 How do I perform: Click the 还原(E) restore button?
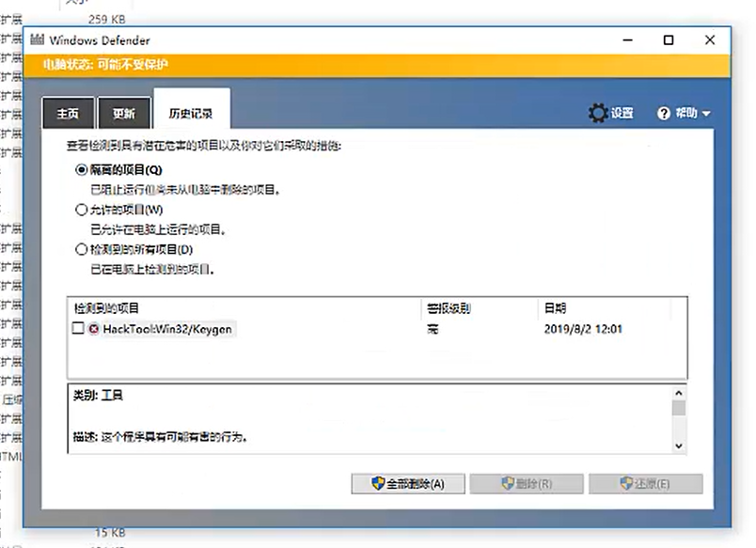(x=646, y=483)
